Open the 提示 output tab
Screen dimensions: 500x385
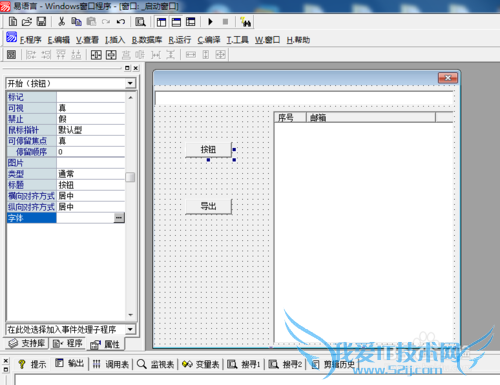[32, 364]
